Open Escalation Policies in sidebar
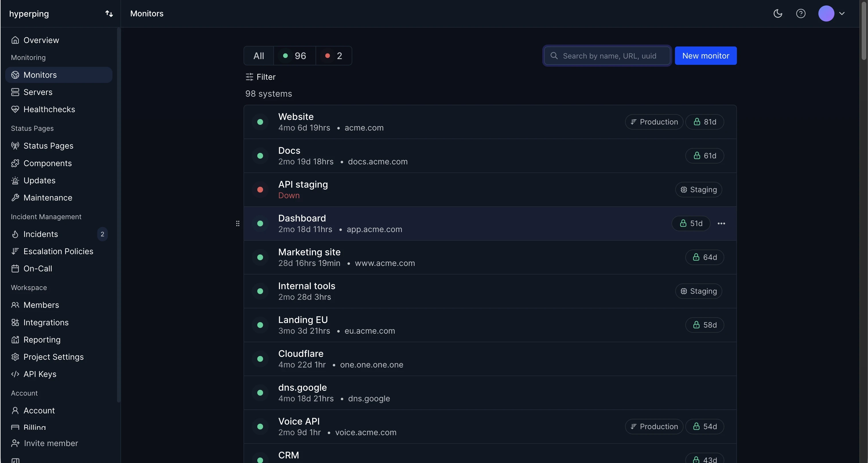 tap(59, 251)
